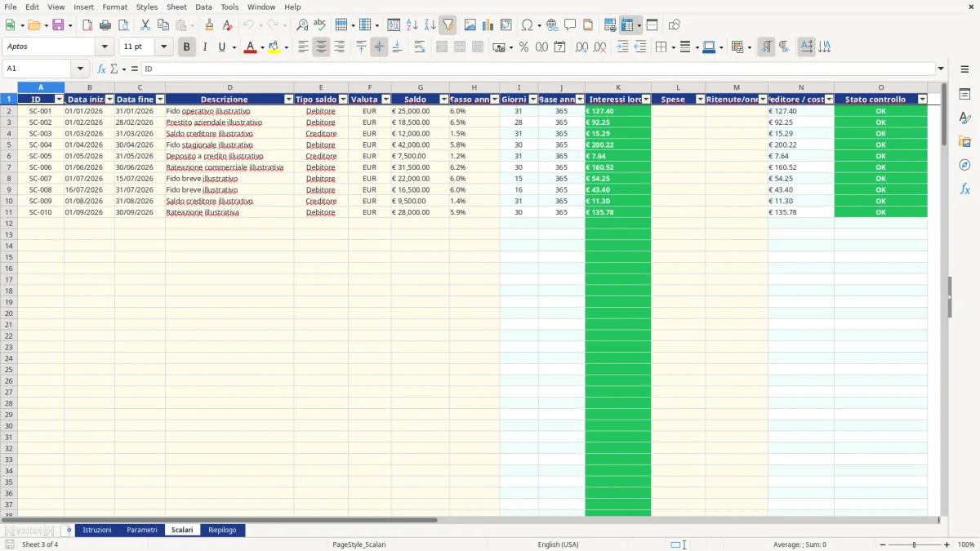Open sidebar Properties panel
This screenshot has height=551, width=980.
[x=964, y=95]
